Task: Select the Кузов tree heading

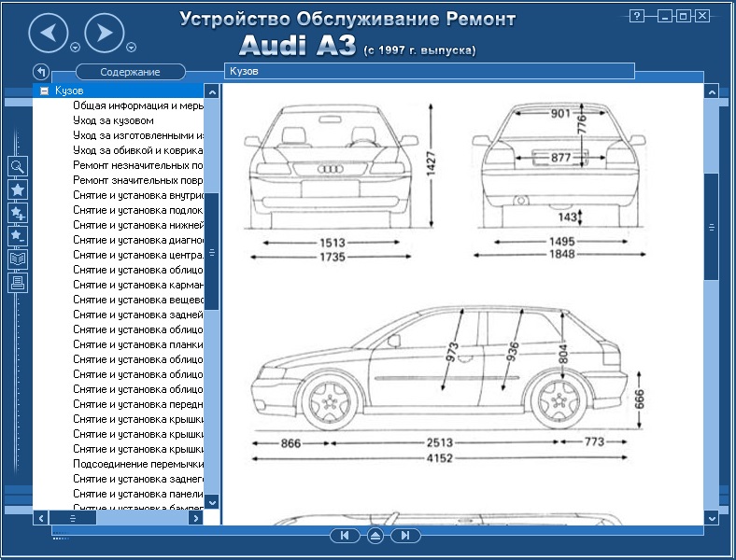Action: pos(69,91)
